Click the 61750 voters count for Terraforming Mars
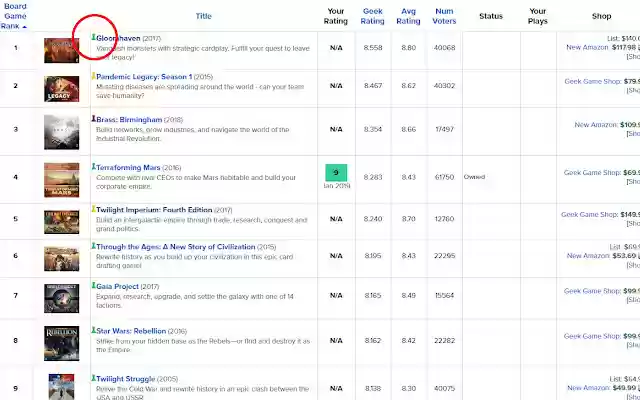 (444, 177)
